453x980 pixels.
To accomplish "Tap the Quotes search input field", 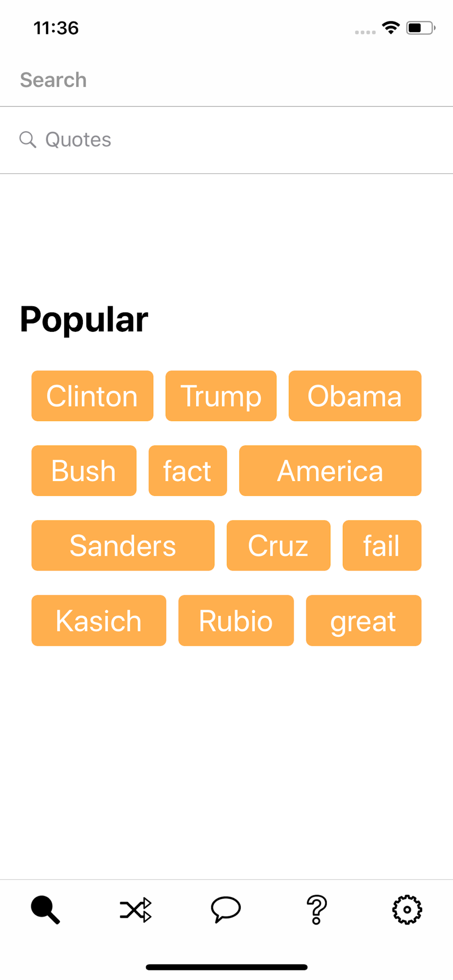I will click(x=226, y=140).
